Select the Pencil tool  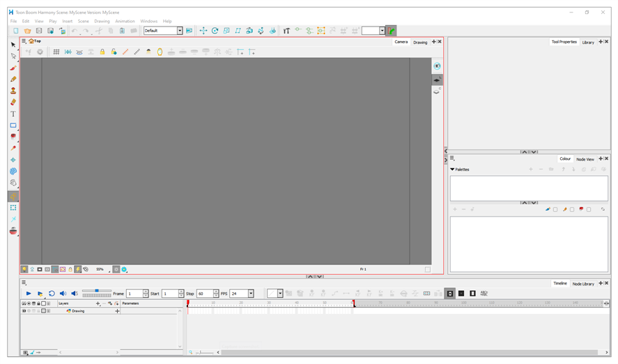click(x=13, y=79)
